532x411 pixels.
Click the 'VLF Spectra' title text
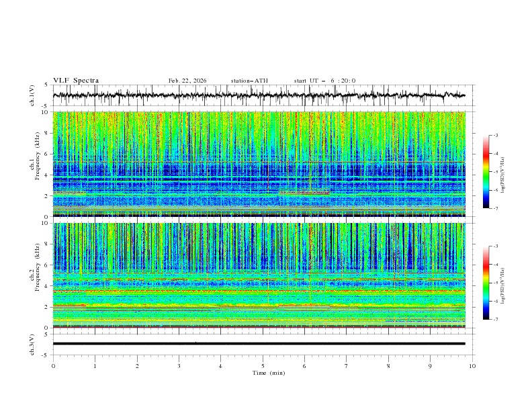click(76, 81)
